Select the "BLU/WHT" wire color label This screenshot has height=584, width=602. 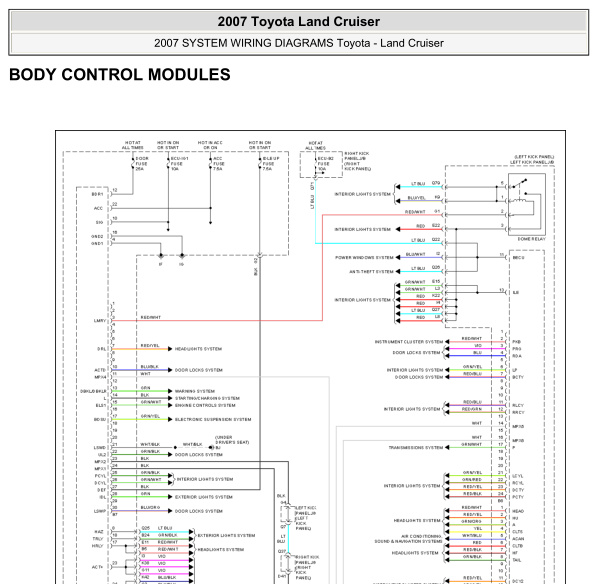(415, 254)
